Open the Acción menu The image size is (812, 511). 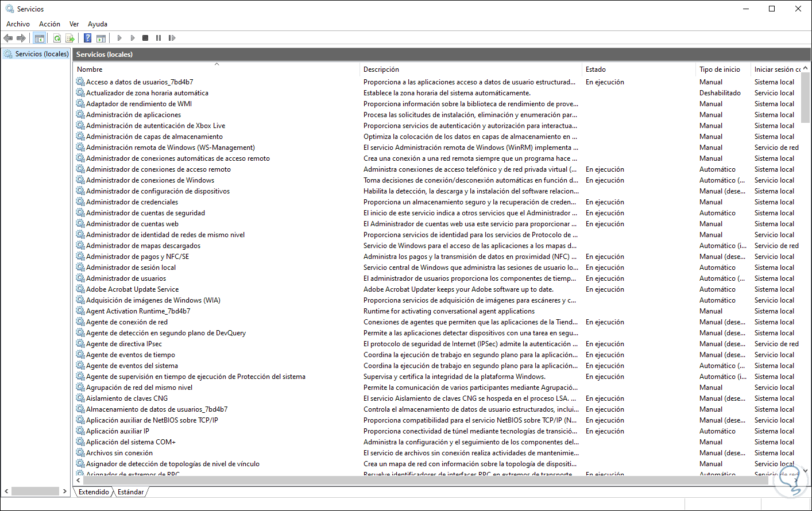coord(49,24)
